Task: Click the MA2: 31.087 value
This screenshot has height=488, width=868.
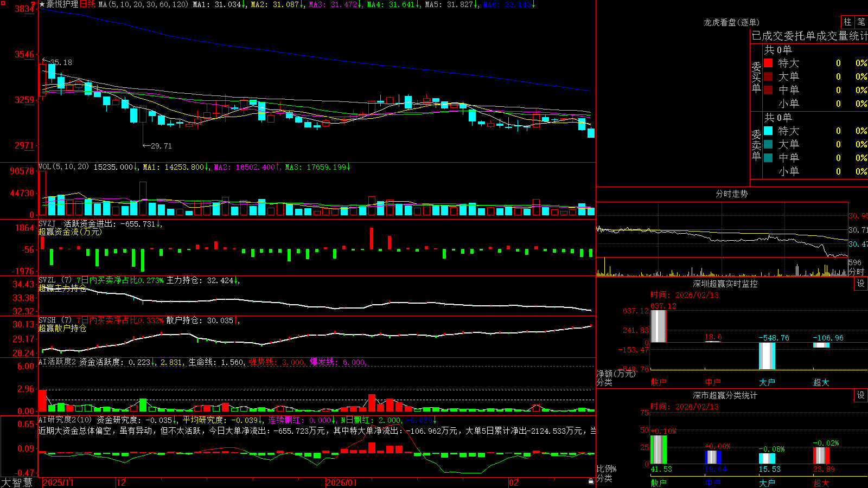Action: point(277,4)
